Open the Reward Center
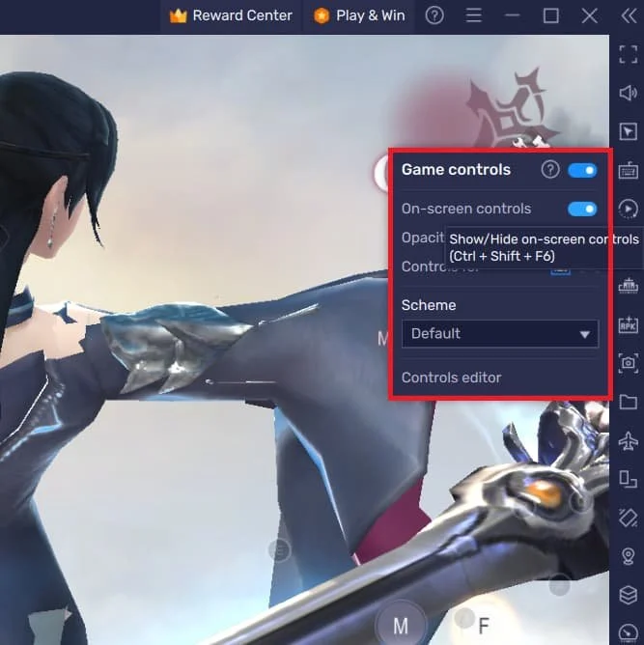Image resolution: width=644 pixels, height=645 pixels. click(x=231, y=16)
